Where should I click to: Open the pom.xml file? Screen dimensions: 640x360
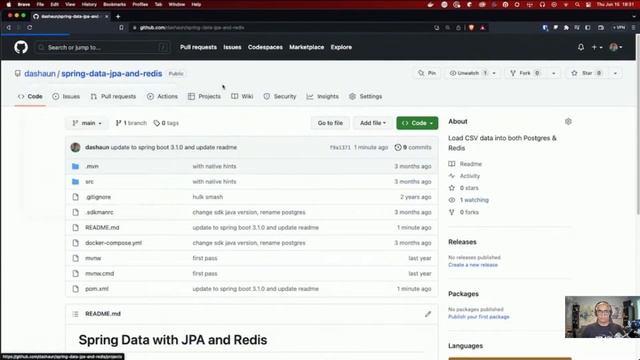97,289
